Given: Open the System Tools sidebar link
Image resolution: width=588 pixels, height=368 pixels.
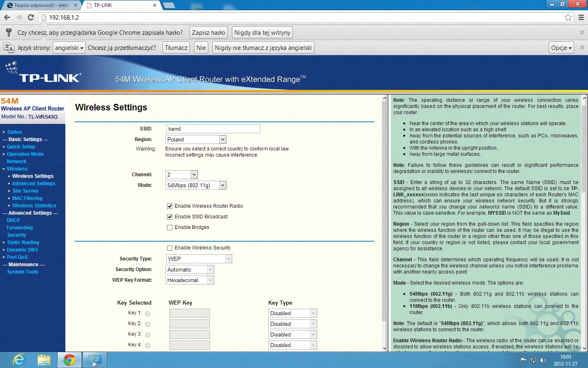Looking at the screenshot, I should pos(23,272).
